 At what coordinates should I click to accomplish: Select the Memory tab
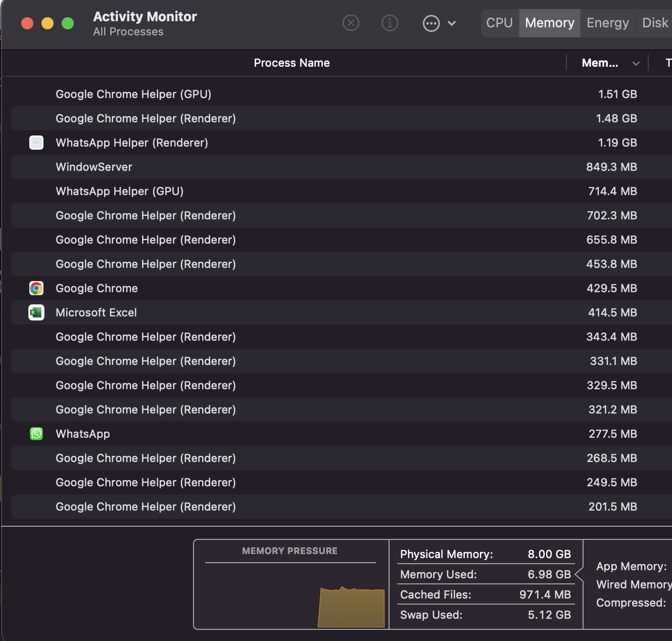(549, 23)
